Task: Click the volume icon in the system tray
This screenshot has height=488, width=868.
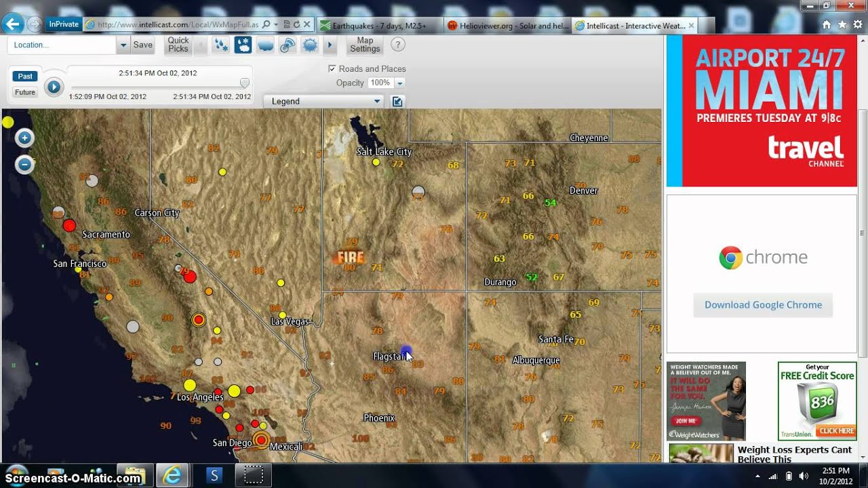Action: 804,476
